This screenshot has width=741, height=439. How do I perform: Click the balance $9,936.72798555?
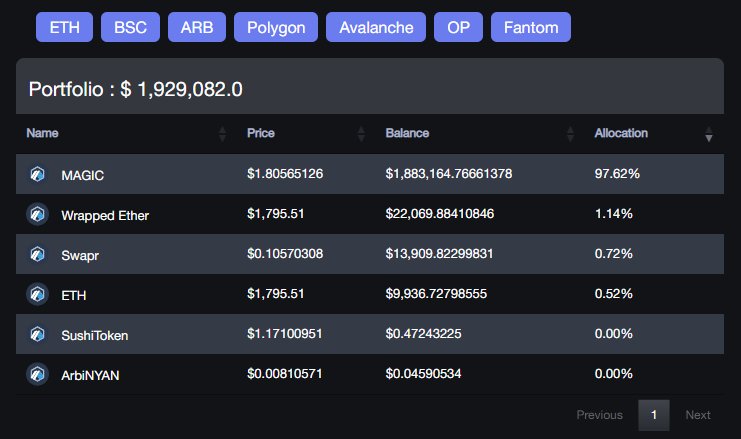pos(436,294)
